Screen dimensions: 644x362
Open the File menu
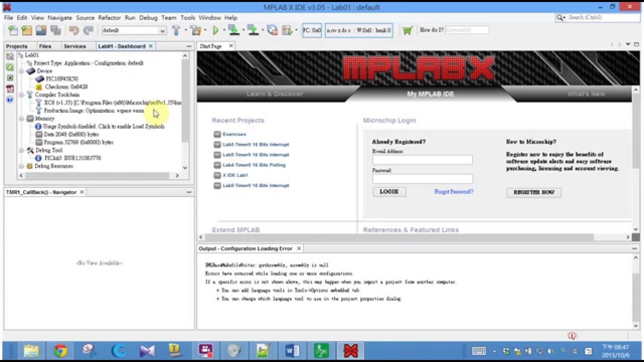8,18
